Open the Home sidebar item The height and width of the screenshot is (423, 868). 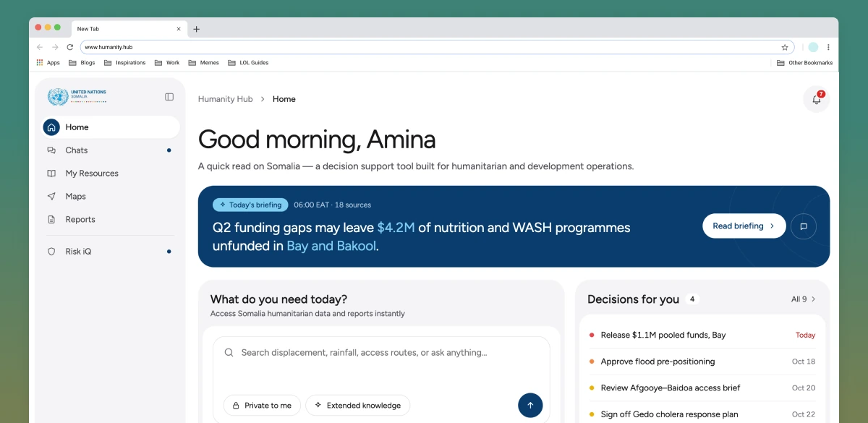tap(111, 127)
